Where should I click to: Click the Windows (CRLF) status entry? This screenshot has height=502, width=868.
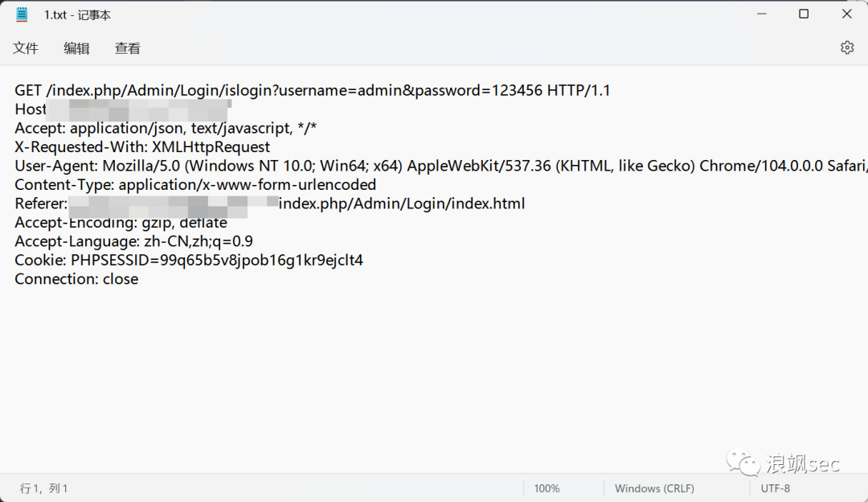coord(654,488)
